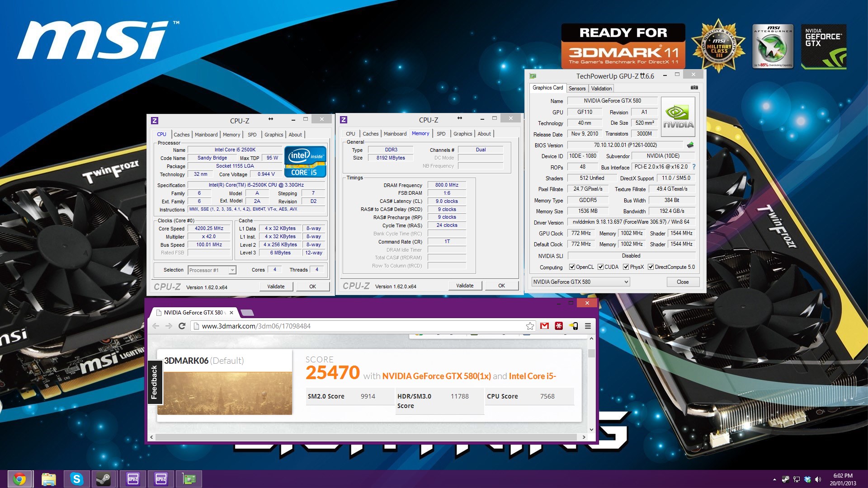Show hidden system tray icons
Image resolution: width=868 pixels, height=488 pixels.
click(x=774, y=479)
